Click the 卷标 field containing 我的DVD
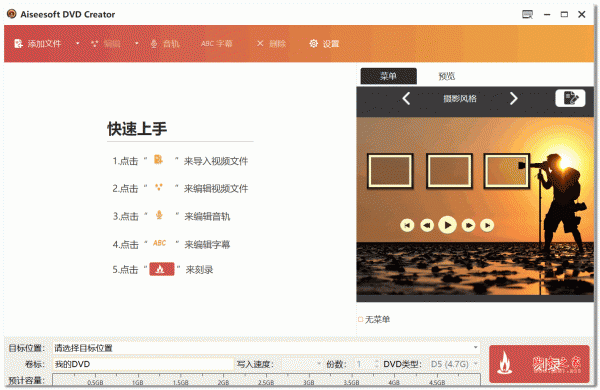Viewport: 600px width, 390px height. pyautogui.click(x=143, y=364)
